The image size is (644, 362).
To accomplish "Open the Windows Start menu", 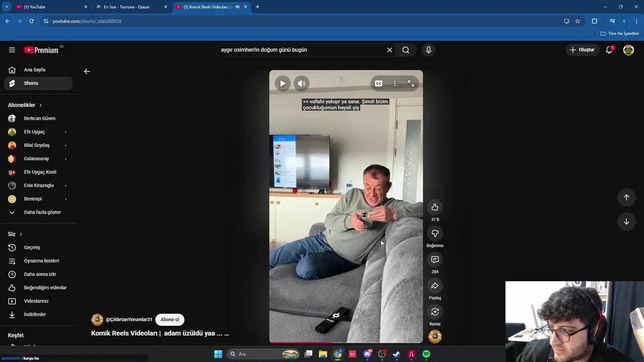I will 218,354.
